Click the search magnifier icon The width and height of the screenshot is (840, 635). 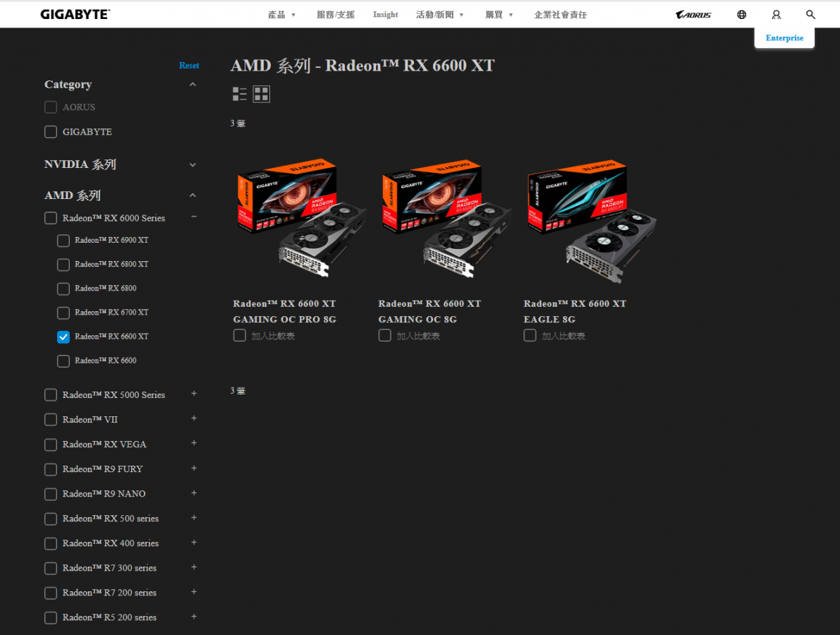click(x=810, y=15)
